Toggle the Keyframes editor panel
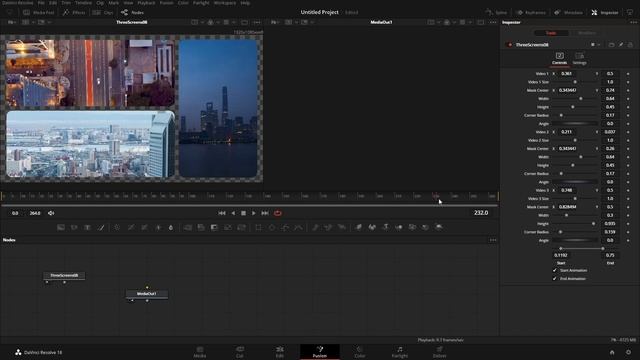The image size is (640, 360). [531, 13]
